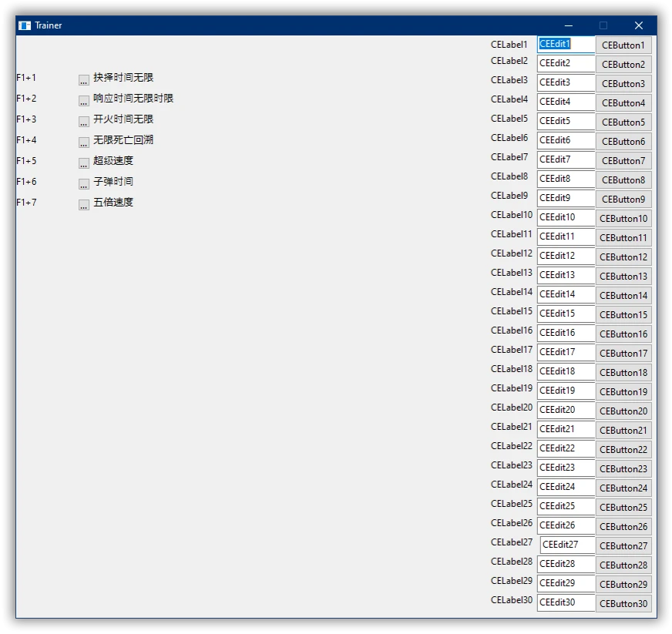Minimize the Trainer window
Screen dimensions: 672x634
click(569, 25)
